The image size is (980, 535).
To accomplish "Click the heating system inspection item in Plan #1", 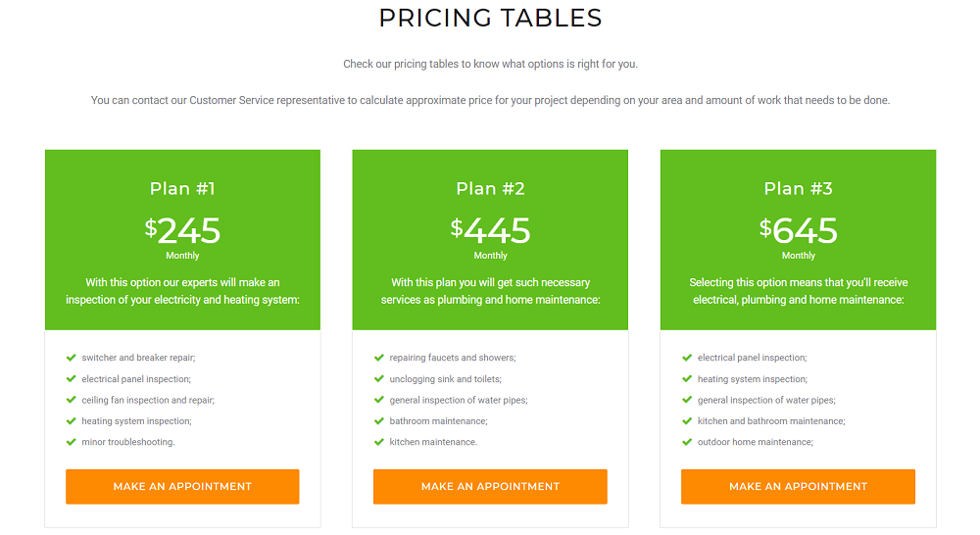I will point(136,421).
